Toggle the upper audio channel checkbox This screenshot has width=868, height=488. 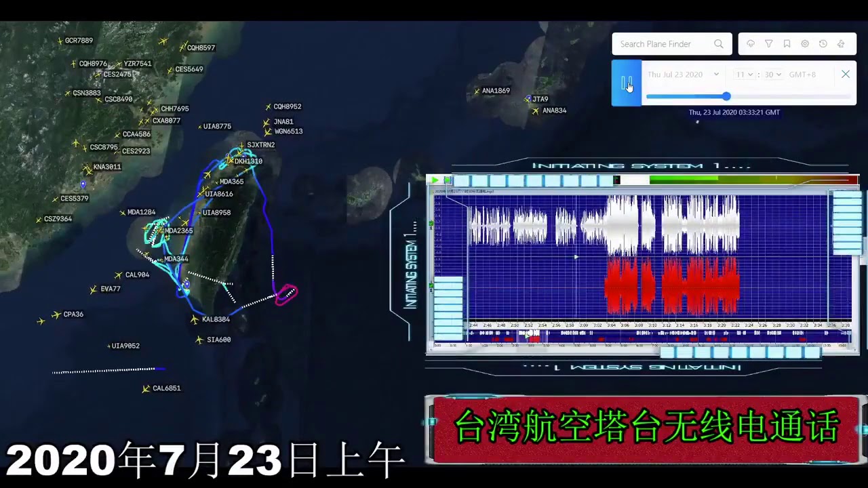(x=431, y=223)
